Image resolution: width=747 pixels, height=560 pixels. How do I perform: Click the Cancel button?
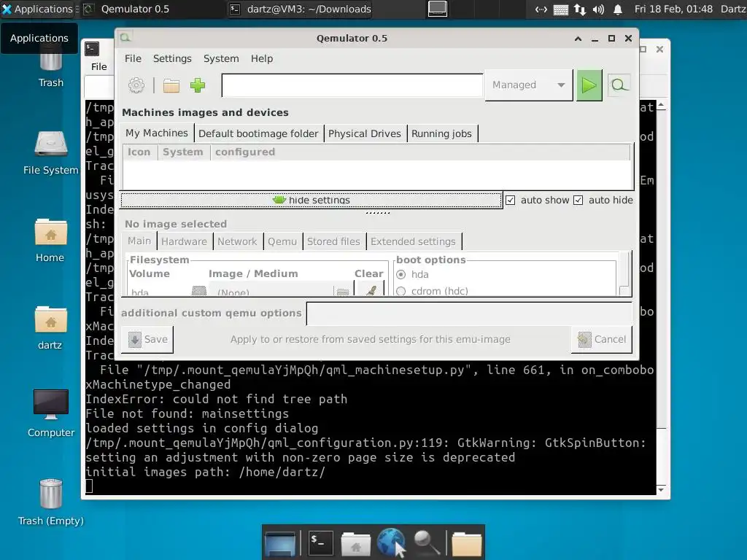click(602, 340)
